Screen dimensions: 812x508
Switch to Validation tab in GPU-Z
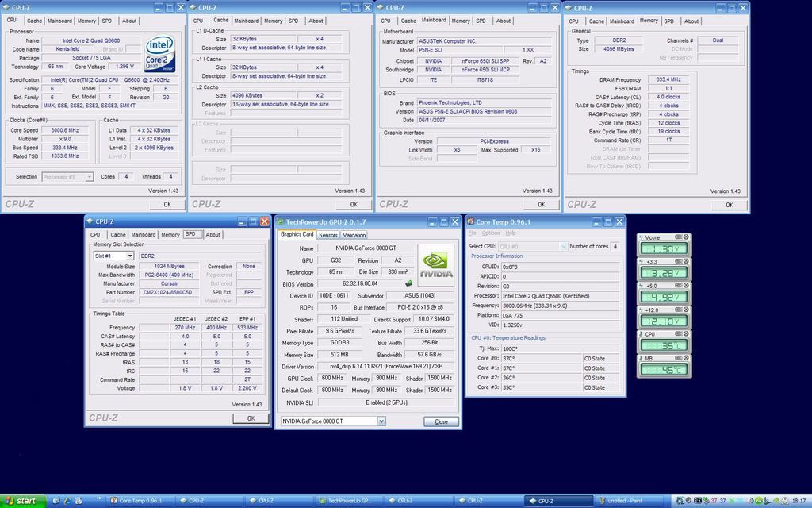pyautogui.click(x=354, y=235)
